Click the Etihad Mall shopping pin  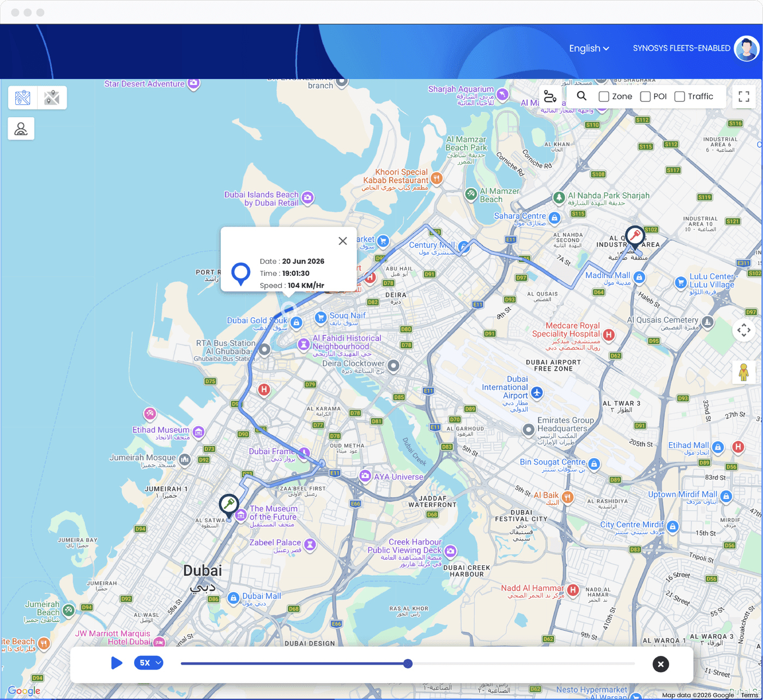tap(718, 448)
